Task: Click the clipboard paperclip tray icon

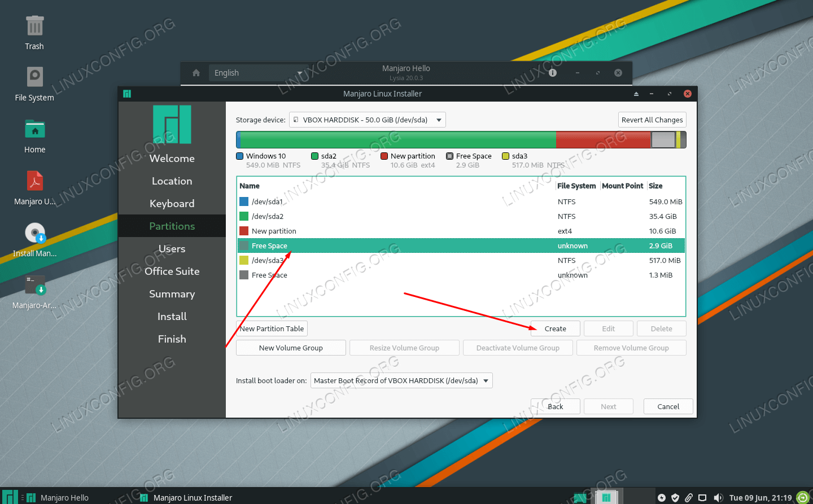Action: [x=689, y=498]
